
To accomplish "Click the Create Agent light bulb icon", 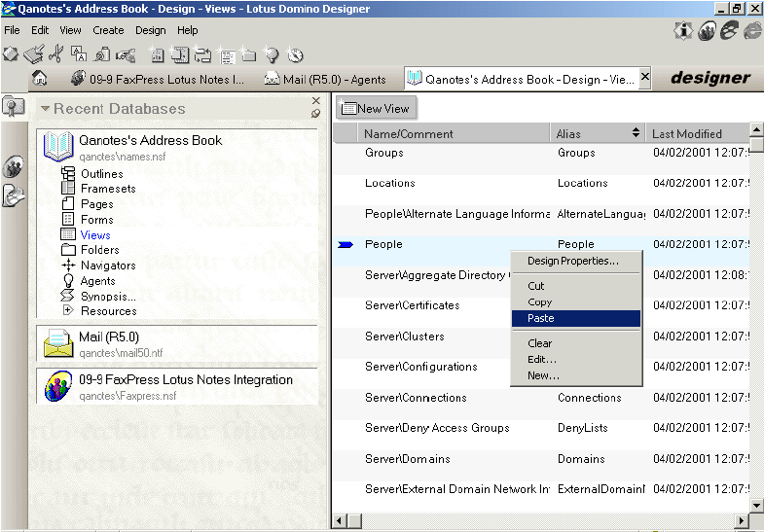I will point(272,55).
